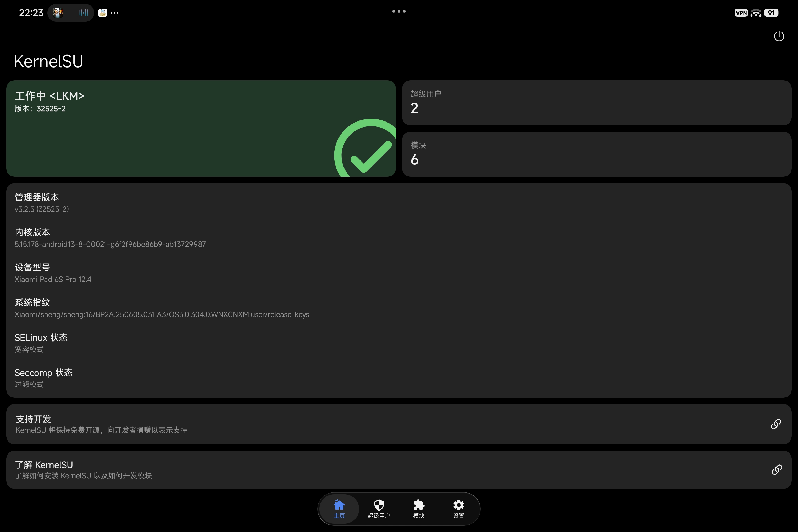This screenshot has height=532, width=798.
Task: Tap the 工作中 <LKM> status title
Action: coord(49,96)
